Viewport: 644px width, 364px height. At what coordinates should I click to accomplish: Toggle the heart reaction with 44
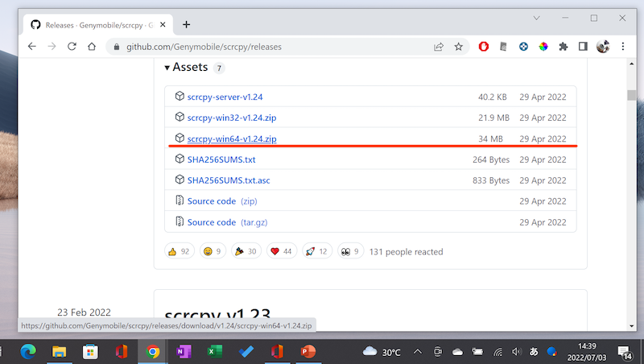click(x=281, y=251)
